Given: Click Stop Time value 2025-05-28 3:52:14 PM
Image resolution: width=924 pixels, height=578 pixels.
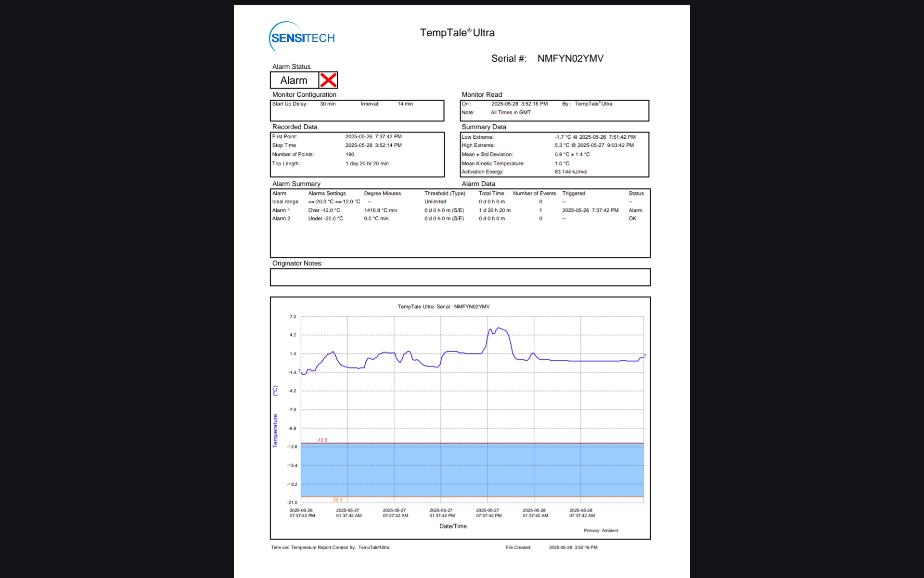Looking at the screenshot, I should (373, 145).
